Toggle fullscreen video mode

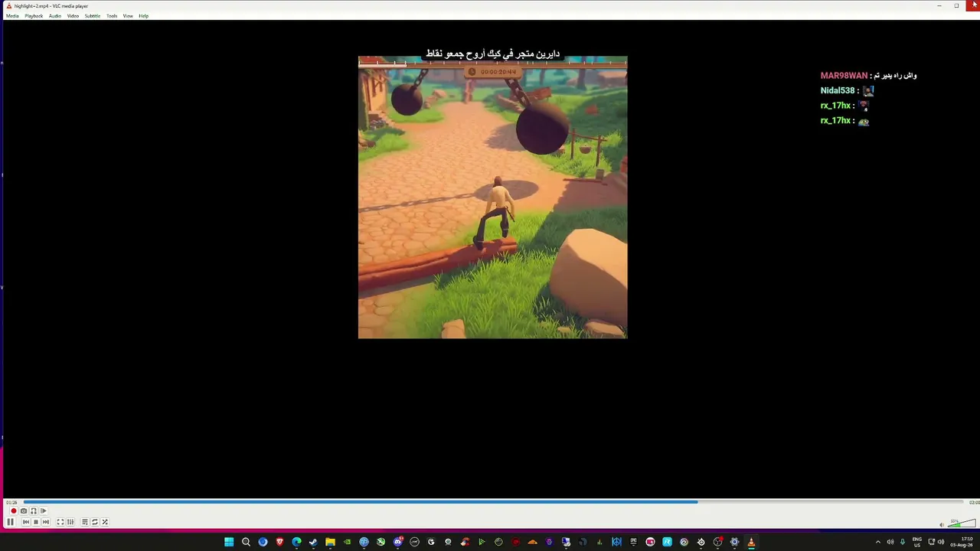pyautogui.click(x=60, y=522)
